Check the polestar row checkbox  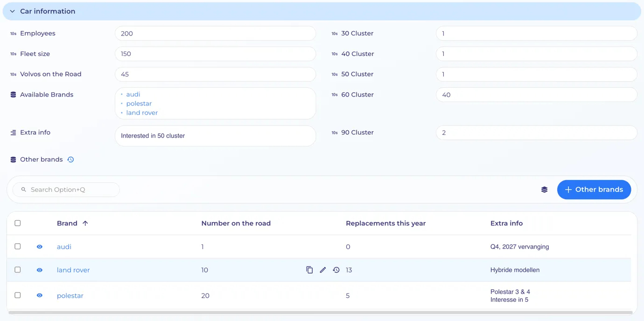[x=18, y=295]
